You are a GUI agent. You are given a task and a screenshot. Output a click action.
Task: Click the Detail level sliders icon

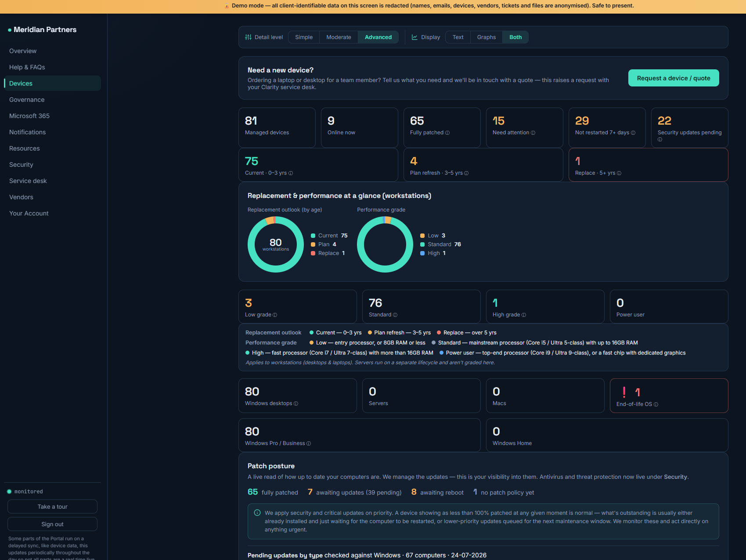tap(248, 37)
